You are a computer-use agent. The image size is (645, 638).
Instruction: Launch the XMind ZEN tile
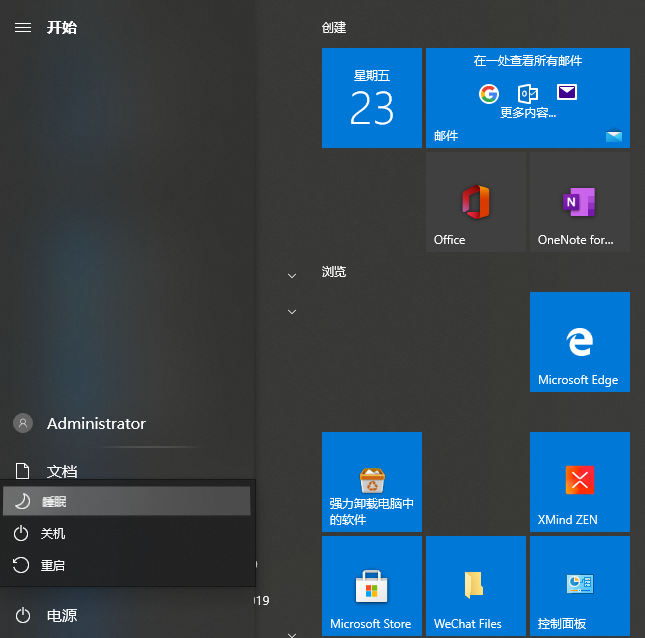[x=579, y=482]
